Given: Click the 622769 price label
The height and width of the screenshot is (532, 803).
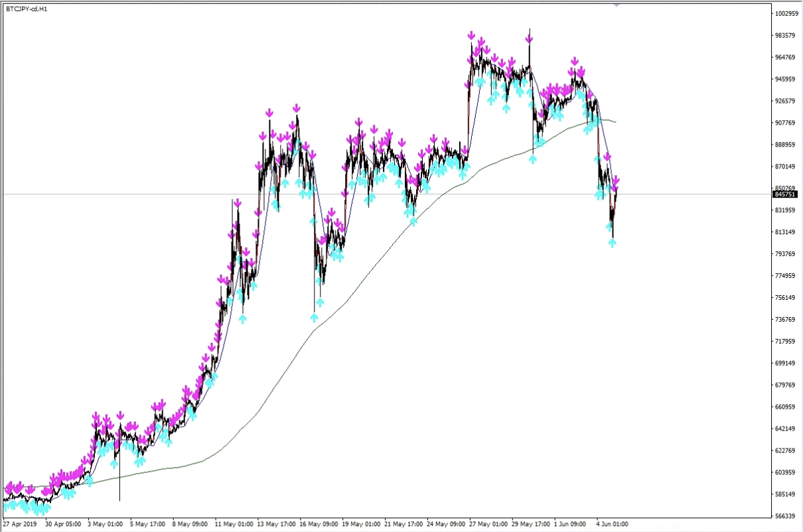Looking at the screenshot, I should coord(786,452).
